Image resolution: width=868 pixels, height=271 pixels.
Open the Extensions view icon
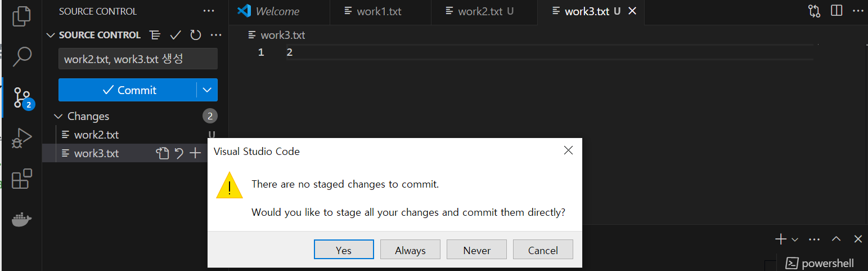click(21, 179)
